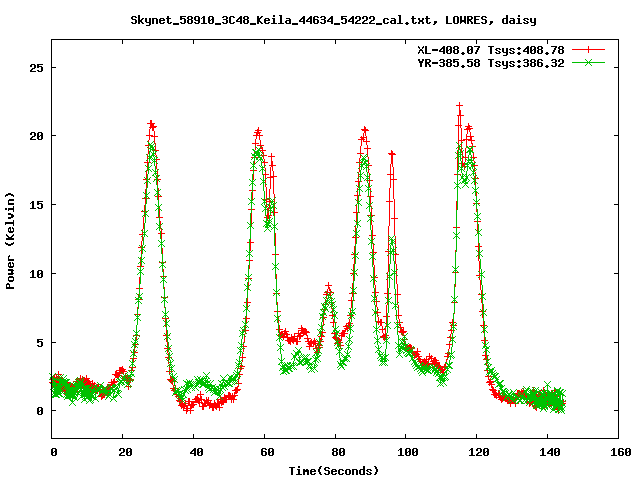Click the highest red peak near 115 seconds

click(x=460, y=106)
